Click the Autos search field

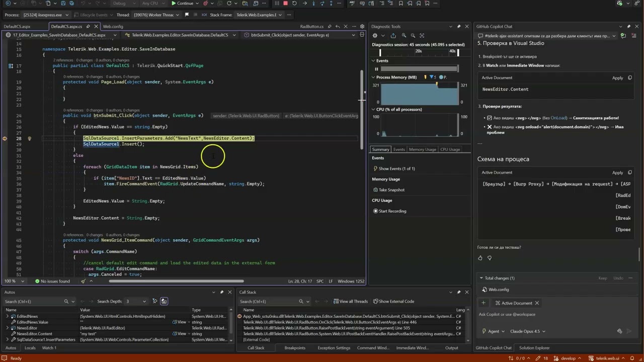pyautogui.click(x=33, y=301)
